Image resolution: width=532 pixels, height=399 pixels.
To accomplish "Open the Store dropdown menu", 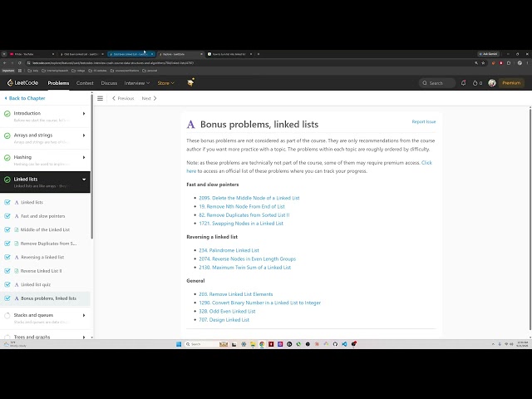I will coord(166,83).
